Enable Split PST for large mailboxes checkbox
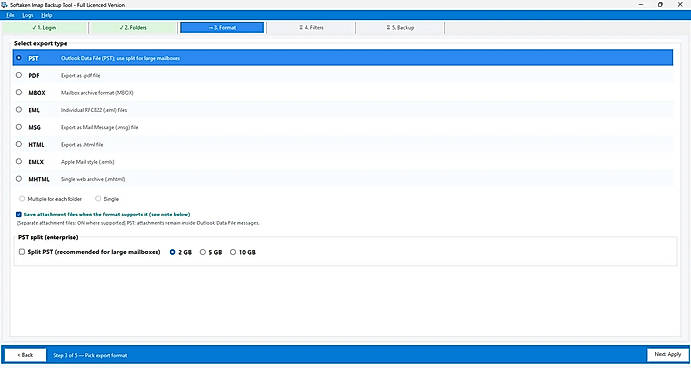Viewport: 691px width, 368px height. pyautogui.click(x=22, y=252)
